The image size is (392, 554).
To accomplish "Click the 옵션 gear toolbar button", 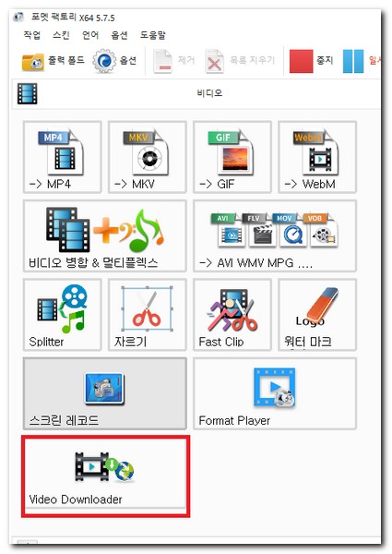I will coord(114,61).
